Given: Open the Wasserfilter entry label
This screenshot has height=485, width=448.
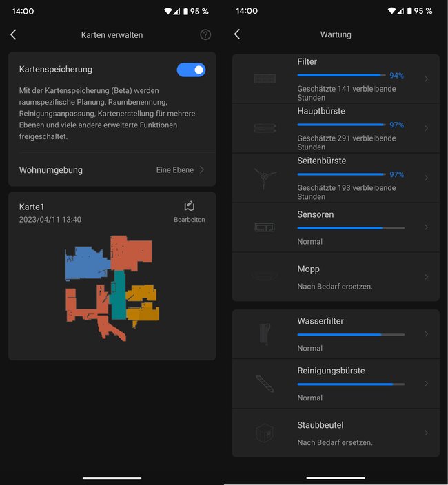Looking at the screenshot, I should coord(320,321).
